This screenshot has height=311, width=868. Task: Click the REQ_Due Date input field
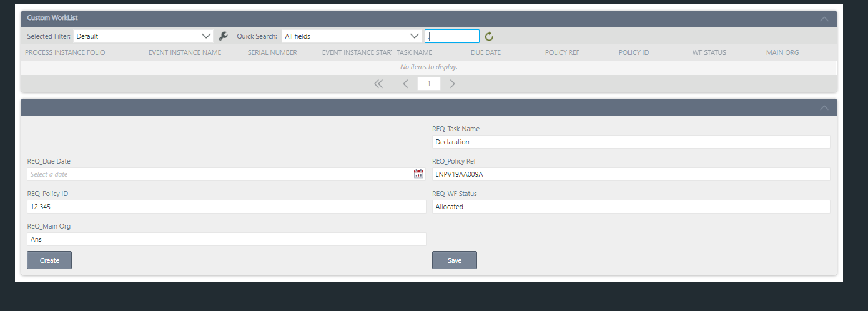click(x=219, y=174)
